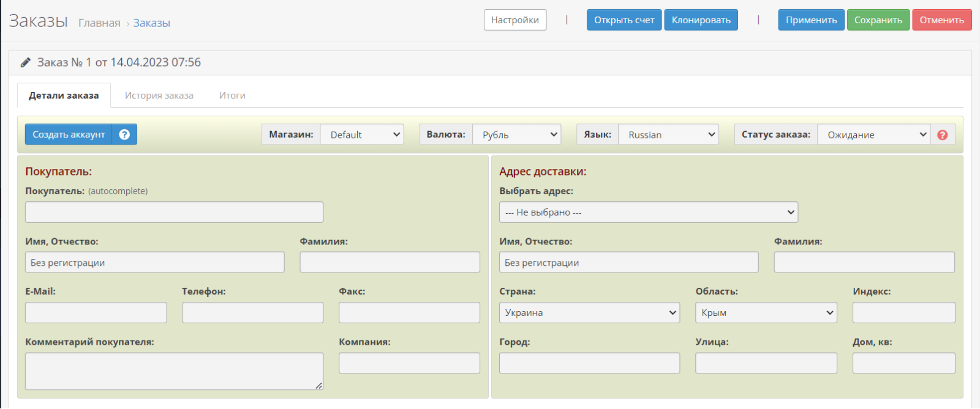Click the delivery Фамилия field
The width and height of the screenshot is (980, 409).
(x=864, y=263)
